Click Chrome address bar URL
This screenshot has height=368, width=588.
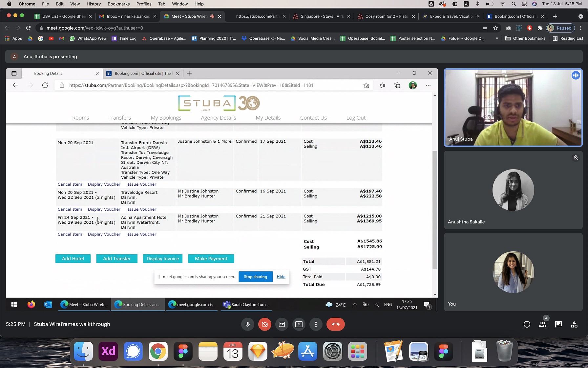(x=95, y=28)
